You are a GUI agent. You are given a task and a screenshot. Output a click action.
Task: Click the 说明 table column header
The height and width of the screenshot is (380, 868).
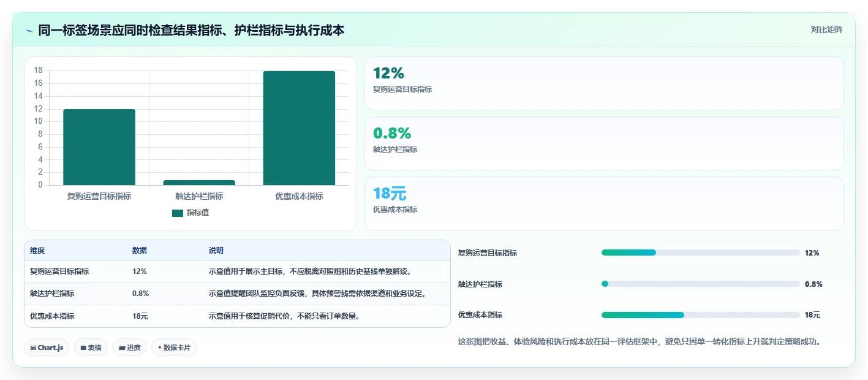pyautogui.click(x=216, y=251)
